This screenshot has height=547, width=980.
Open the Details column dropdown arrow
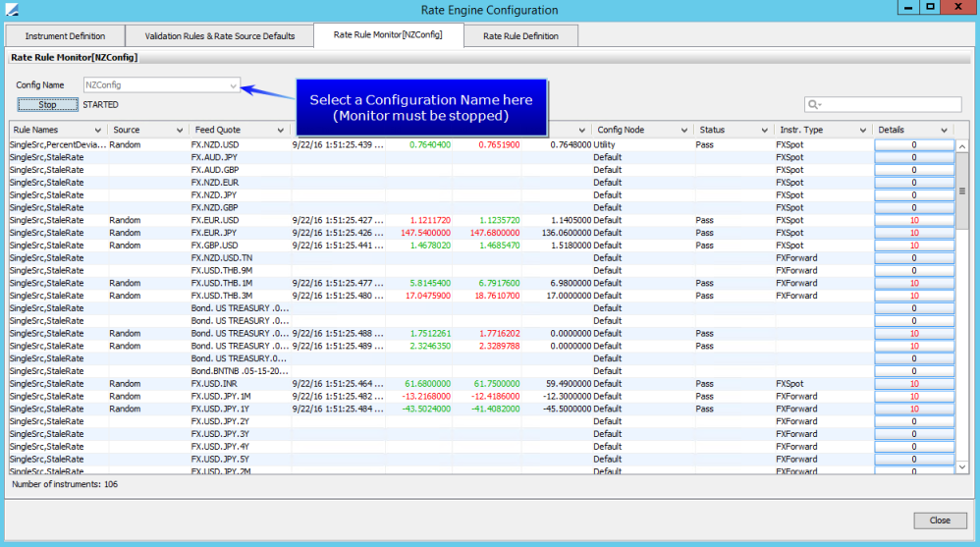pos(944,130)
